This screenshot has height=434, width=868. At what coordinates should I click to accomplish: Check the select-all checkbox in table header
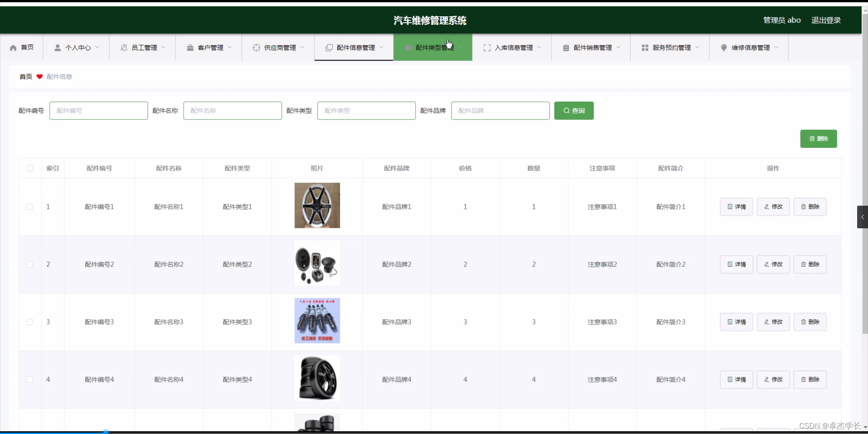pyautogui.click(x=30, y=168)
